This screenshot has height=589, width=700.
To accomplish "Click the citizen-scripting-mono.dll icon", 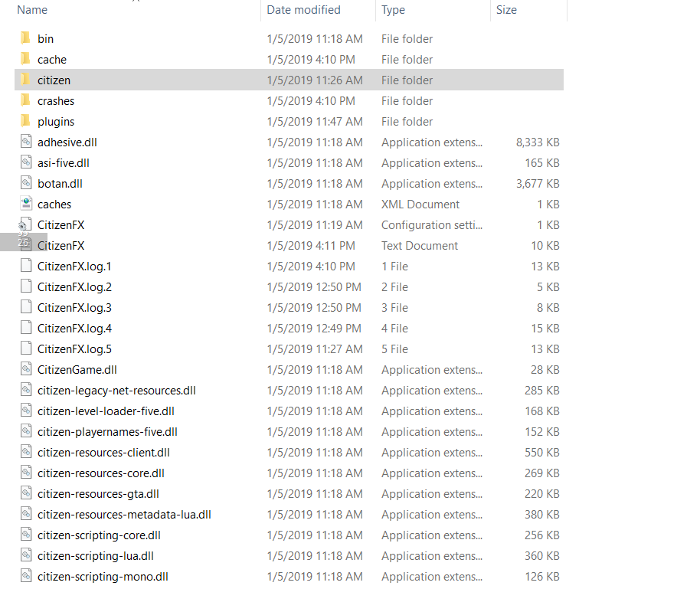I will (26, 576).
